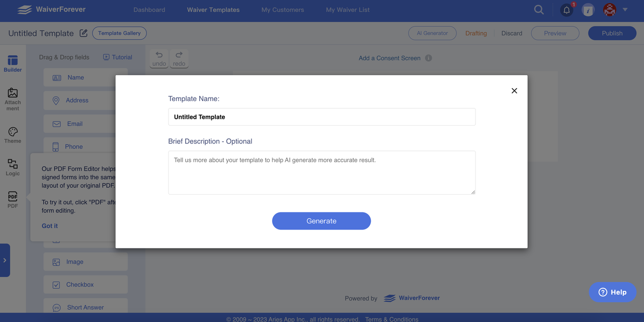Click the redo button

[x=179, y=59]
